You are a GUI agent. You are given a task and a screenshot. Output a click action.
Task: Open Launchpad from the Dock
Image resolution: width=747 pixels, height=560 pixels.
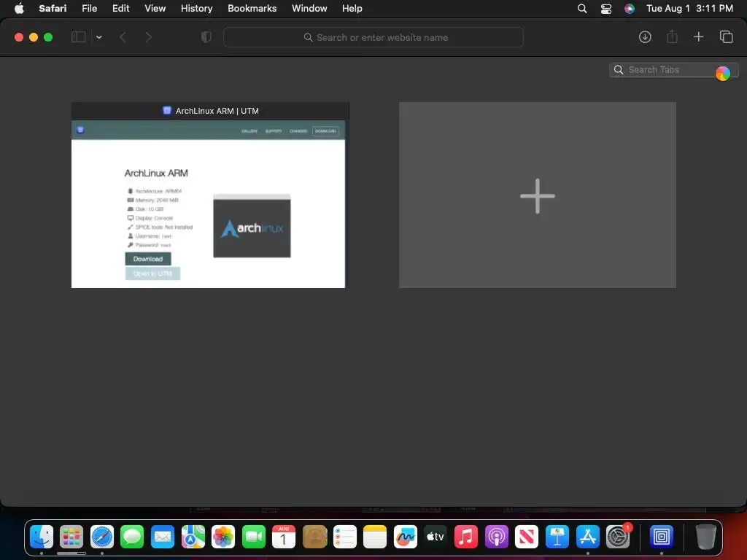pos(71,537)
